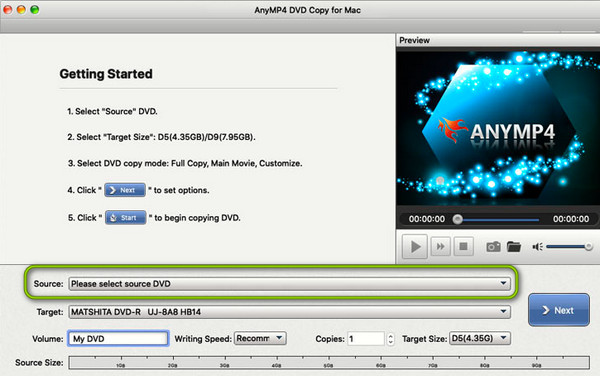600x376 pixels.
Task: Click the large blue Next button
Action: click(559, 310)
